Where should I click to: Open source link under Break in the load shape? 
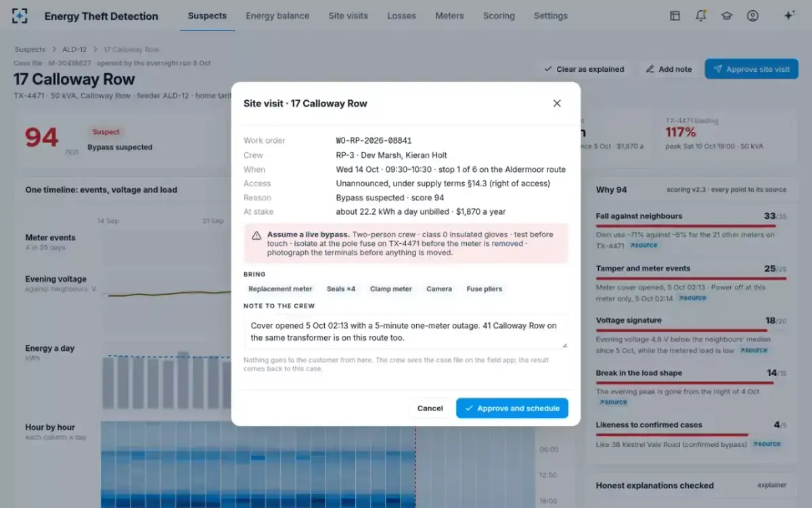point(612,402)
